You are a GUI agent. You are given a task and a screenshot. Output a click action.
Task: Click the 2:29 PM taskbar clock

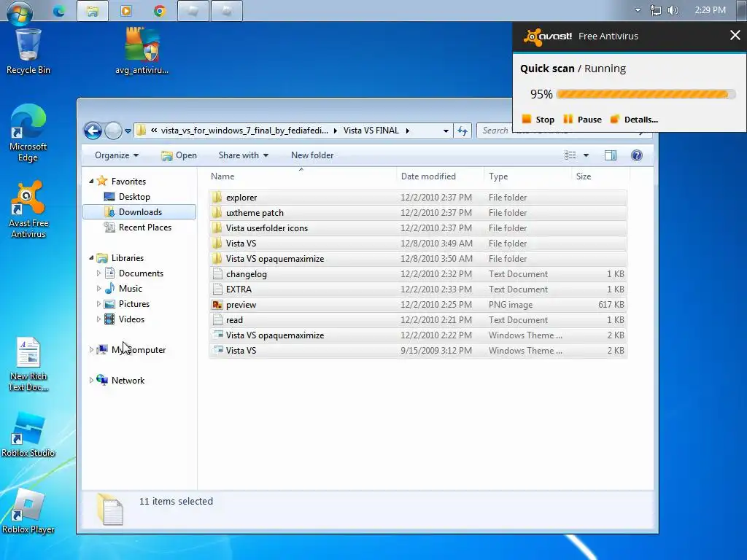710,10
